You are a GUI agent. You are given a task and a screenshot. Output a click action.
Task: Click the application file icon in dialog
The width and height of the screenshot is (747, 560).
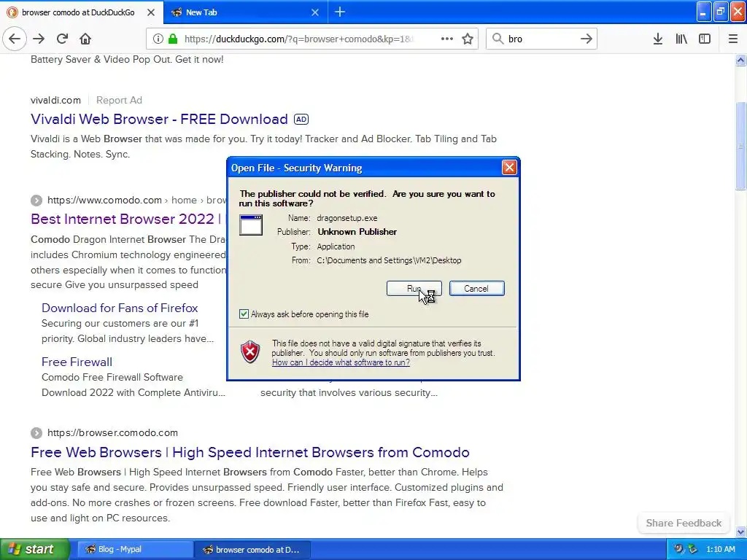[x=251, y=225]
